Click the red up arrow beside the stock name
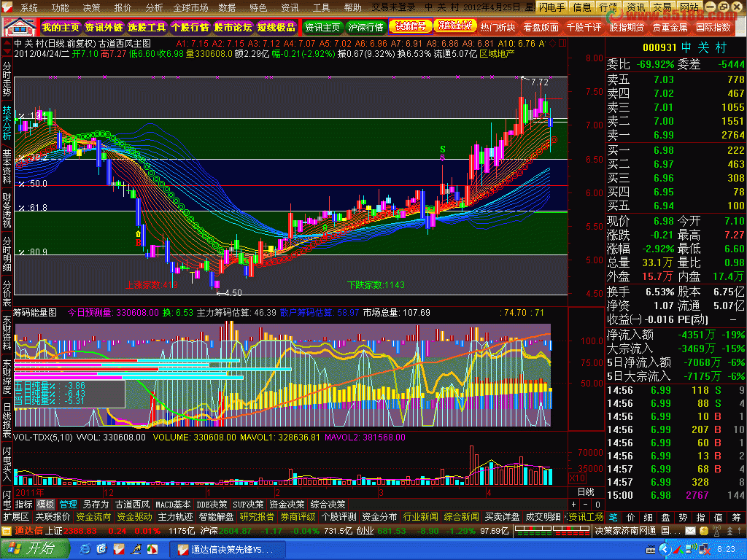Screen dimensions: 747x560 point(7,44)
